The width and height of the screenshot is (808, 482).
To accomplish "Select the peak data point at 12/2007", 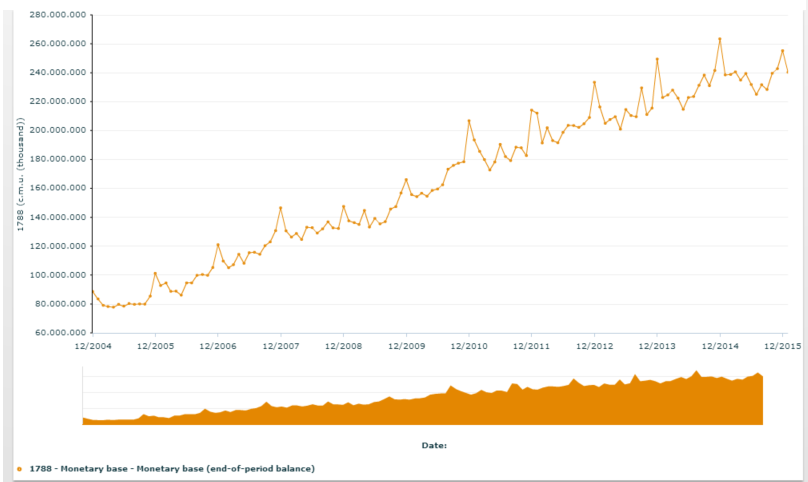I will tap(281, 208).
